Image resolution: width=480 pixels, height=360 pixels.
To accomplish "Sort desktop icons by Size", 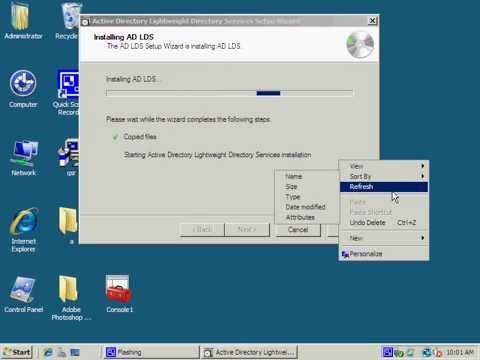I will click(x=307, y=187).
